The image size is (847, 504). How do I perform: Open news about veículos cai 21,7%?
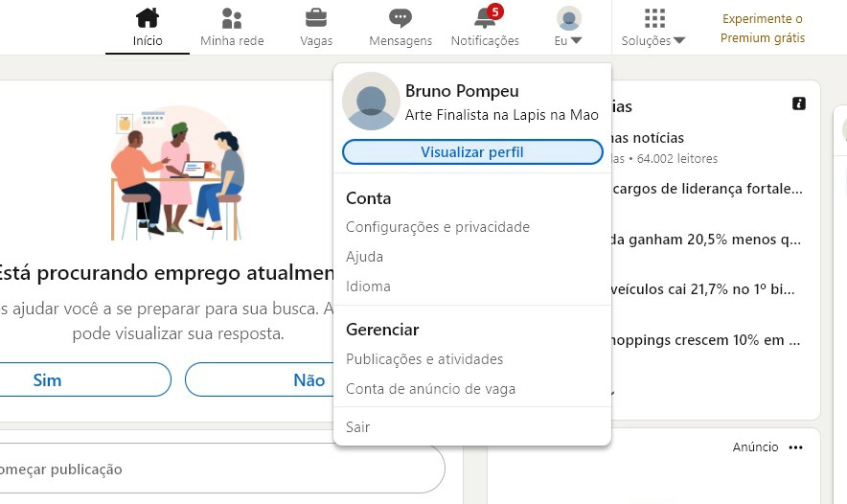[703, 289]
